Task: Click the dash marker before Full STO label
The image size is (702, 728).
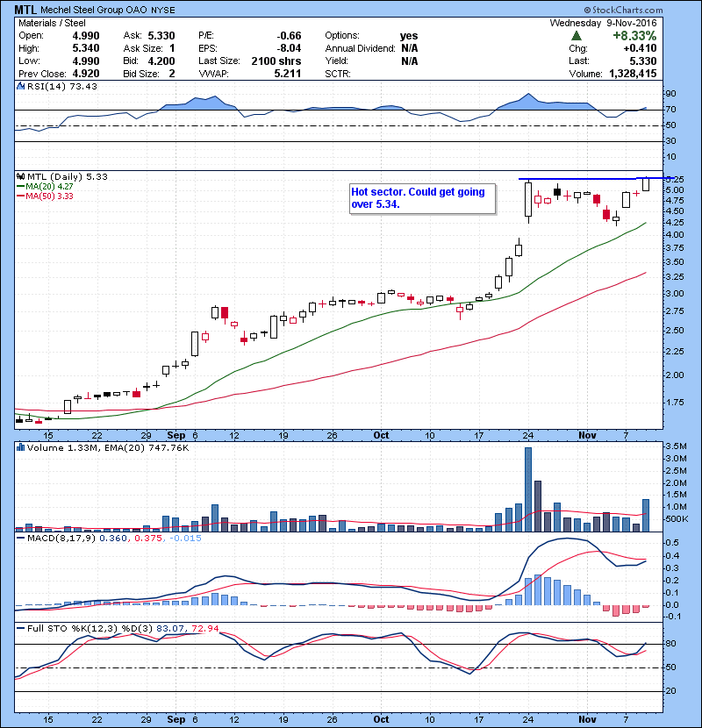Action: coord(20,628)
